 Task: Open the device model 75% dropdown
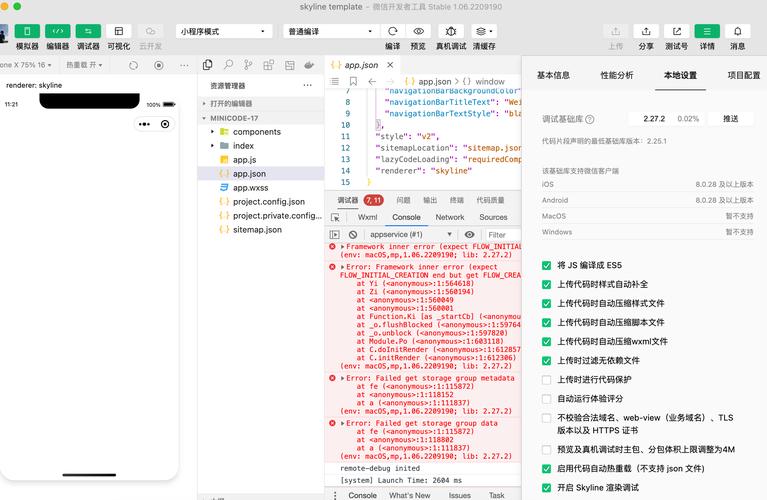[x=25, y=65]
